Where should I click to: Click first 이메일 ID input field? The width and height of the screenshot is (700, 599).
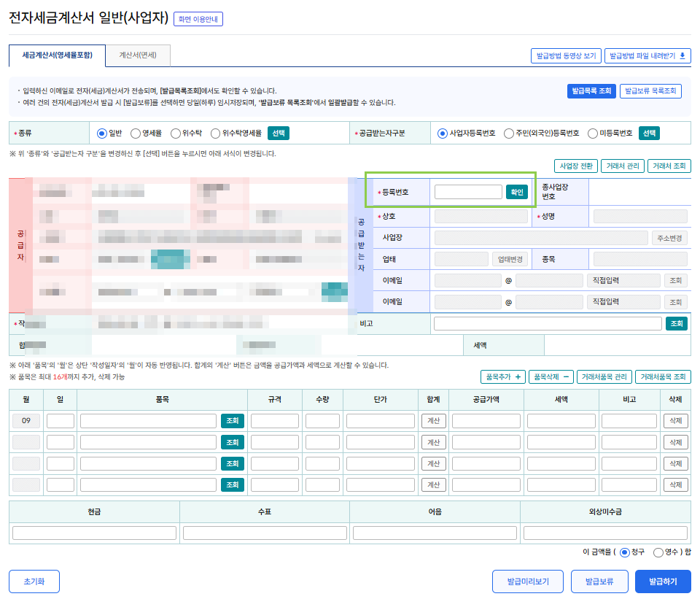point(468,280)
